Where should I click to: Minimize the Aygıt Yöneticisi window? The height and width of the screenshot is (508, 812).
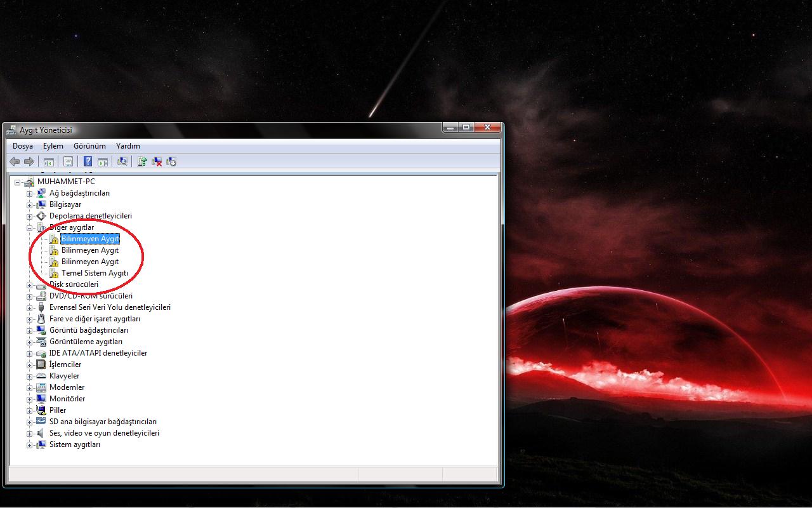[x=450, y=128]
